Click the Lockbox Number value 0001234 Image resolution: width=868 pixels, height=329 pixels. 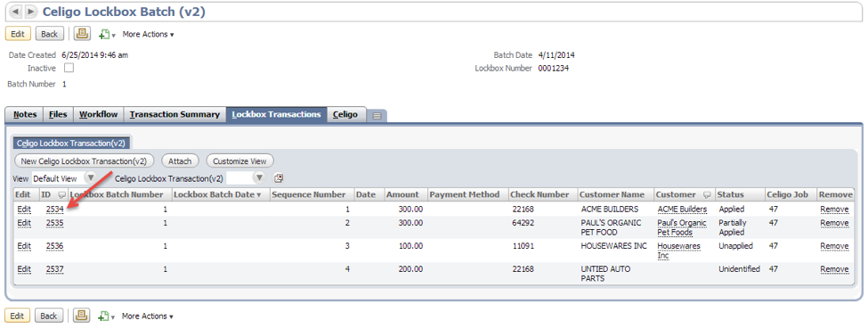(554, 69)
